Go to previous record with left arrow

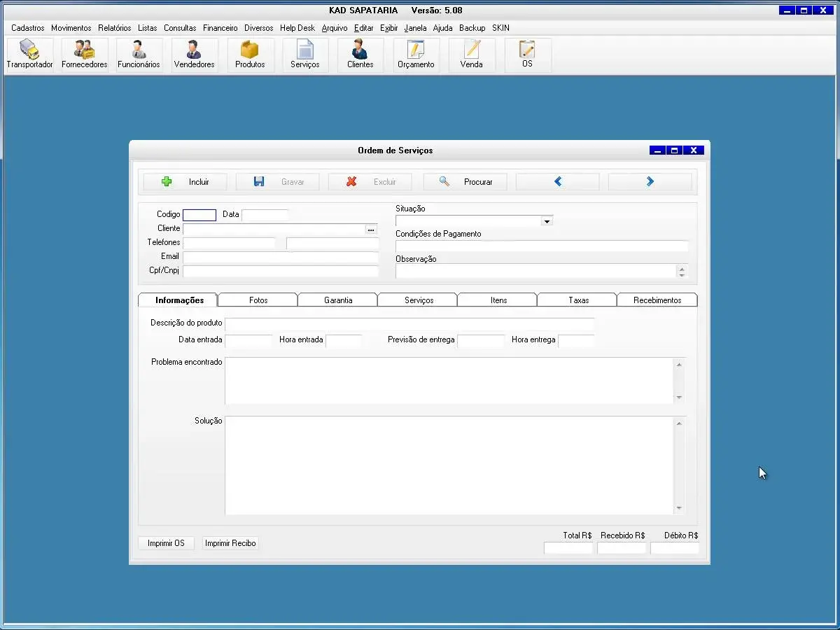(x=558, y=182)
